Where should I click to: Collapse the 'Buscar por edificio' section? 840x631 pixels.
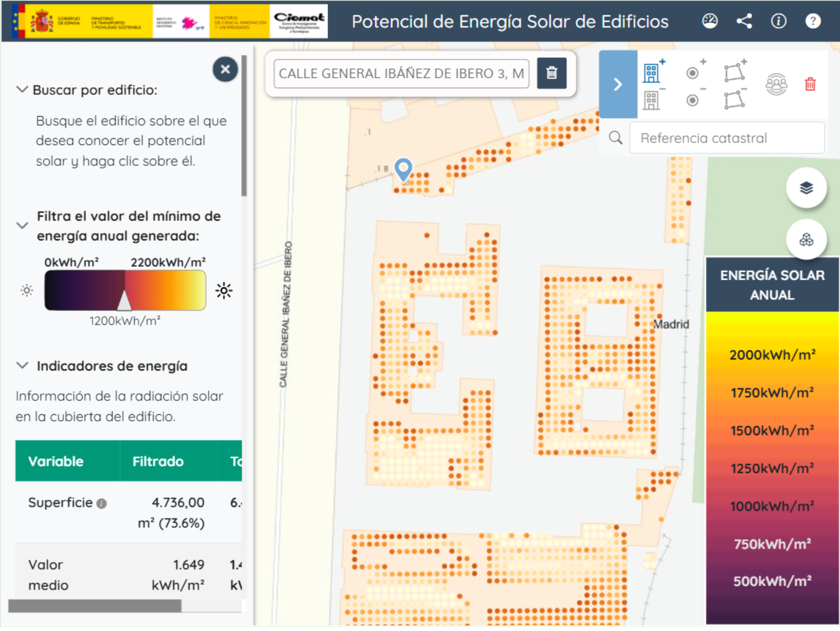22,90
